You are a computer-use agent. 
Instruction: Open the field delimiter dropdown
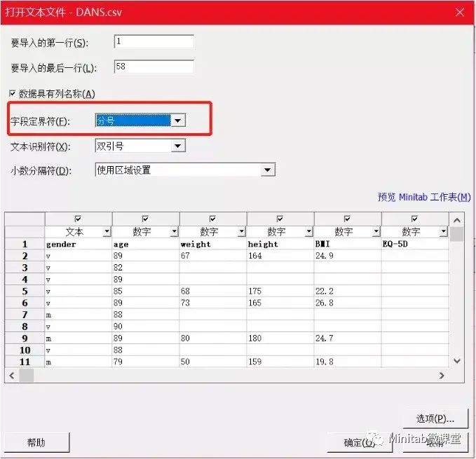[x=178, y=121]
